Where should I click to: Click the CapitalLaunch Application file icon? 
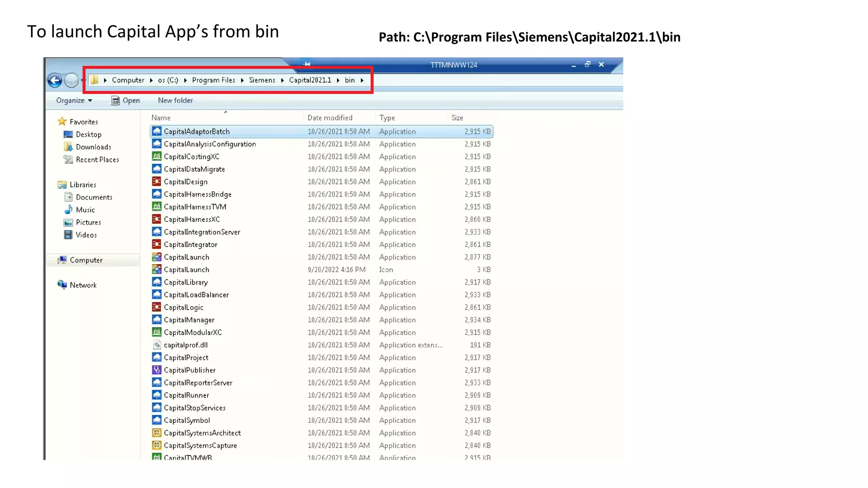pyautogui.click(x=157, y=257)
